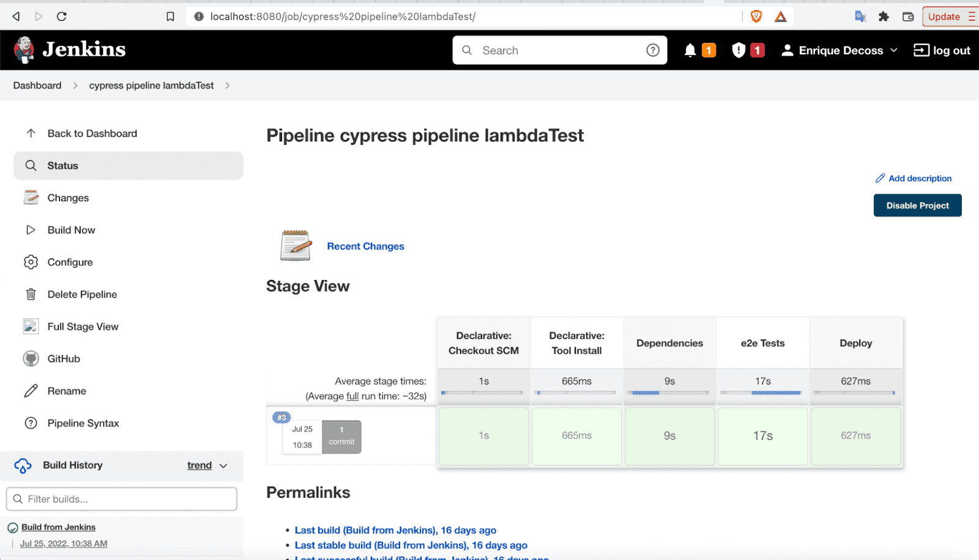Open the GitHub globe icon
979x560 pixels.
31,358
